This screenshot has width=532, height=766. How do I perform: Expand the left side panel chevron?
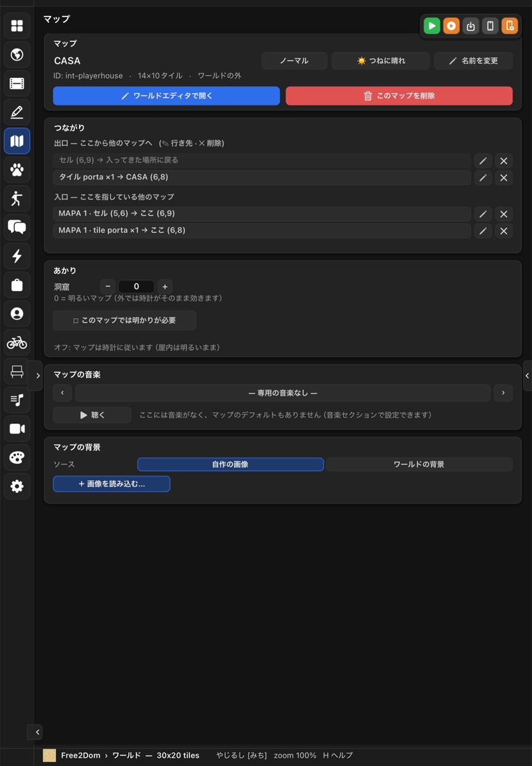point(38,376)
